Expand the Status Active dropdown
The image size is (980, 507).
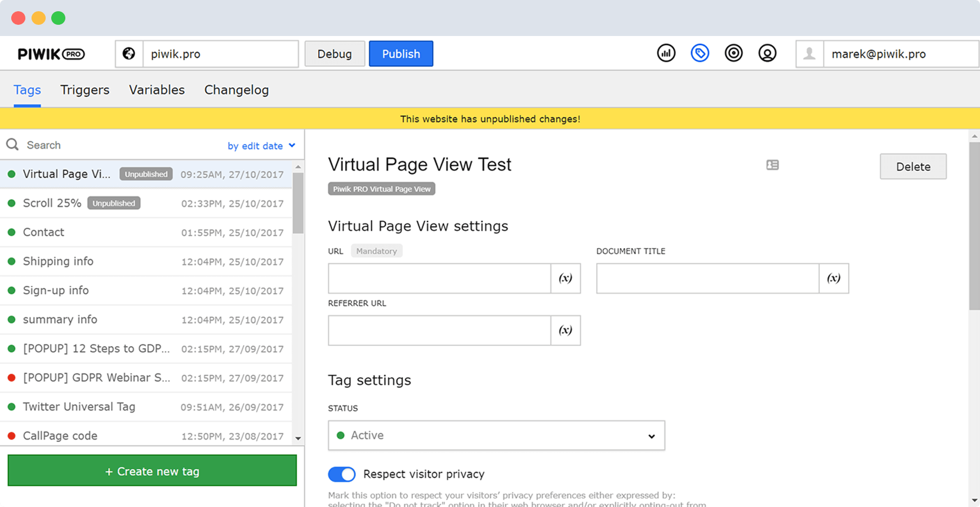[x=496, y=436]
